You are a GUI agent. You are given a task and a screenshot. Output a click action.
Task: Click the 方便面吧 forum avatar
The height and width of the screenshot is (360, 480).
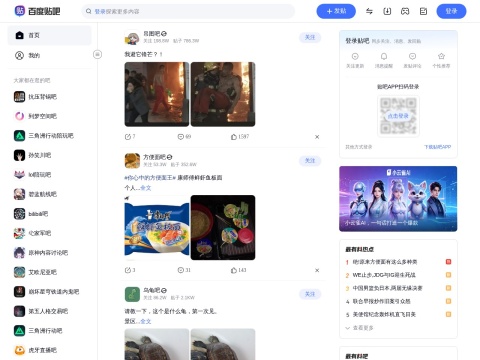coord(132,161)
